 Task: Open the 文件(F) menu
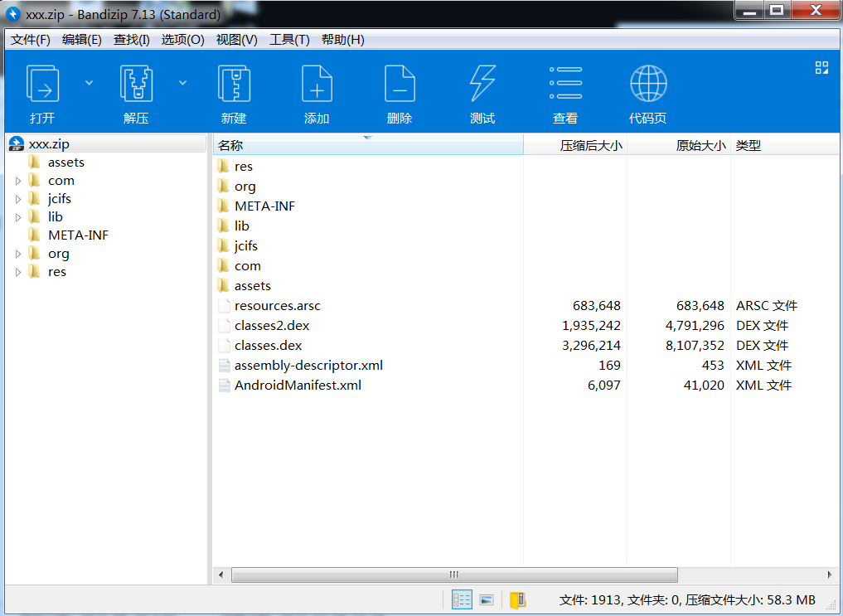[x=31, y=40]
